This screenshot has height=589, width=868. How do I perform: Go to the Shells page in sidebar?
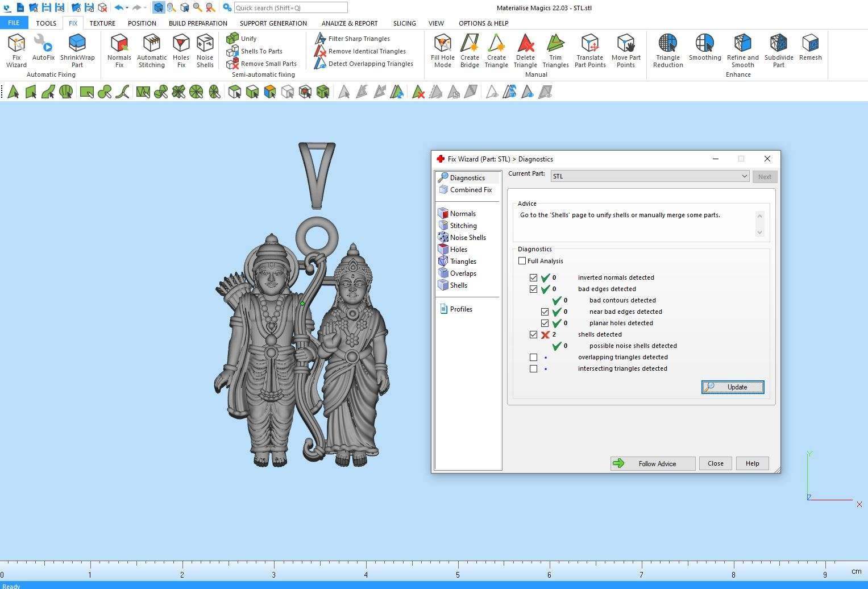click(x=458, y=285)
